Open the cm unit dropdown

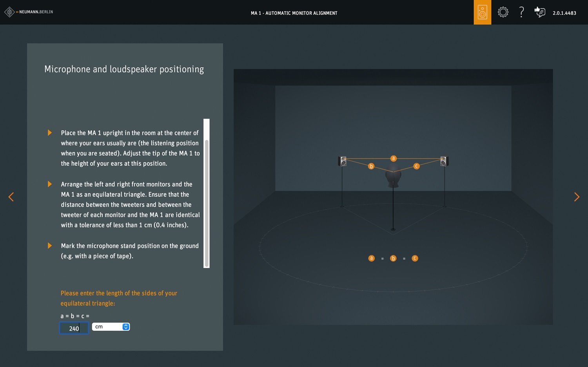tap(111, 327)
